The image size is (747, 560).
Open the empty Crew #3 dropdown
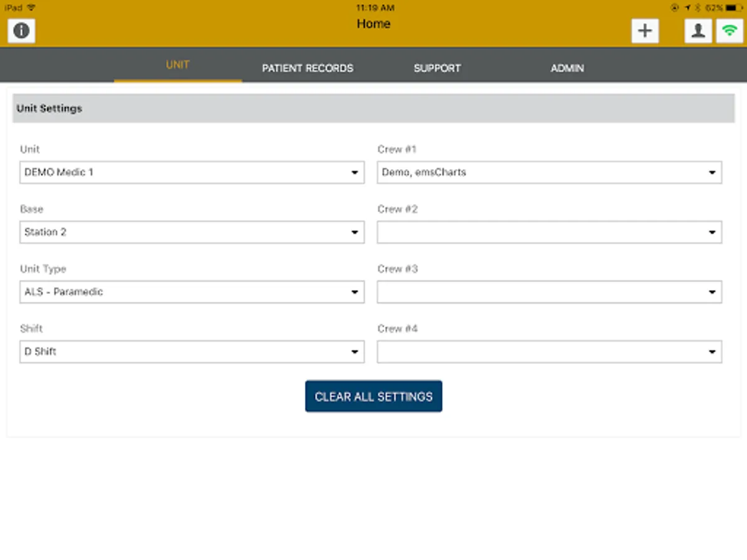[550, 292]
